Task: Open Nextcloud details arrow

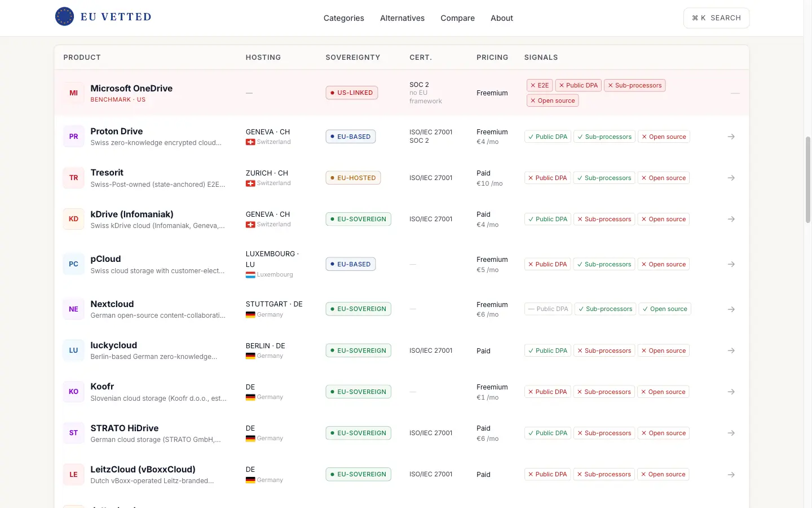Action: [x=731, y=309]
